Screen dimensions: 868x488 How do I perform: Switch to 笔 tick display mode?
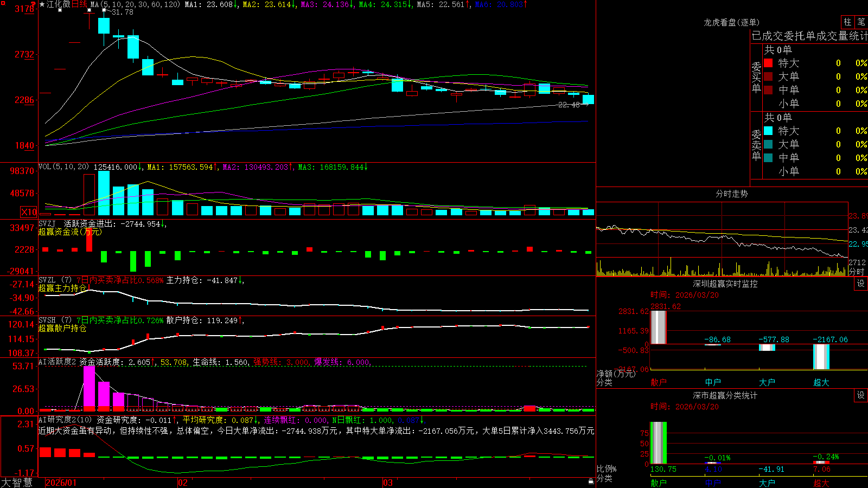pos(861,22)
